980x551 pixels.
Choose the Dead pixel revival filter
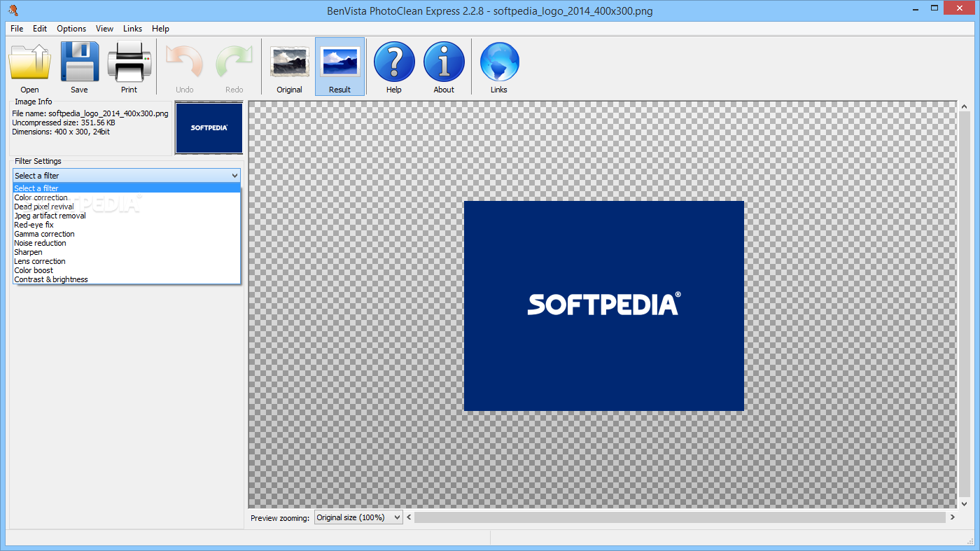127,207
